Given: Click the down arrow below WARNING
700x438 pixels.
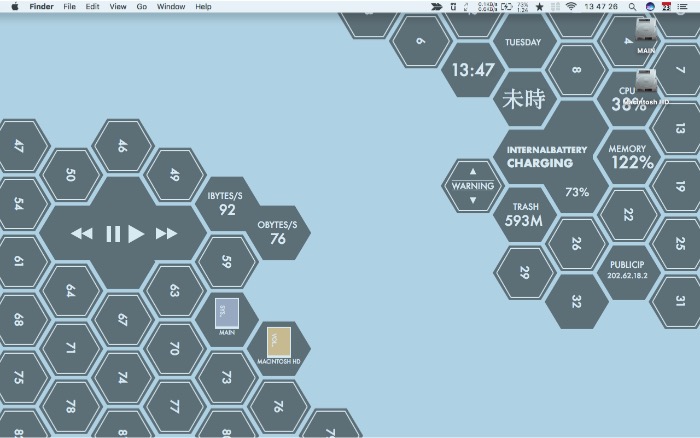Looking at the screenshot, I should click(x=473, y=200).
